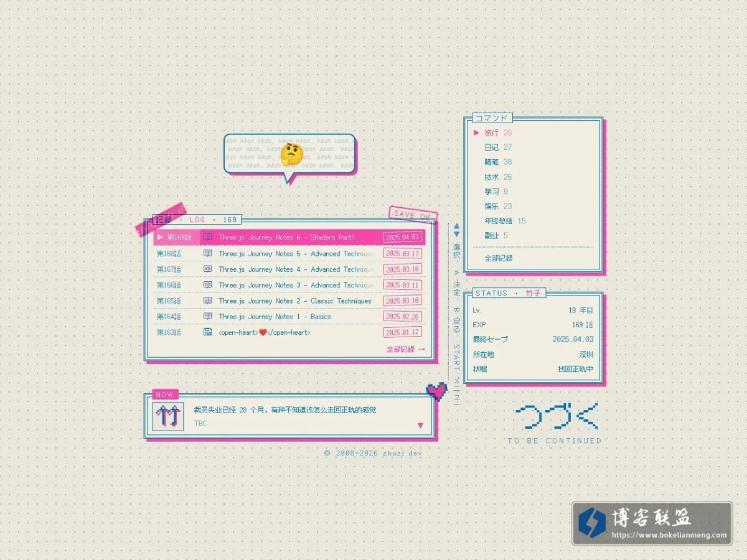Click the 第163話 episode label
Screen dimensions: 747x560
tap(169, 332)
